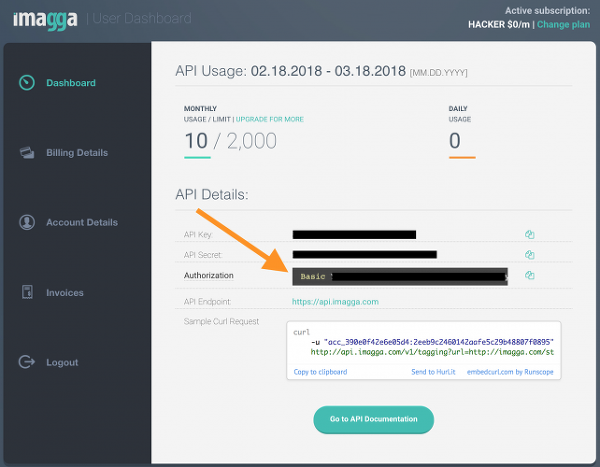
Task: Select Logout in the sidebar
Action: click(62, 362)
